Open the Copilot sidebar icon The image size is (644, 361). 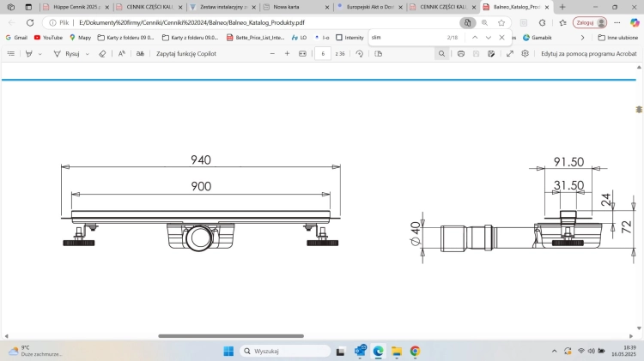(635, 22)
